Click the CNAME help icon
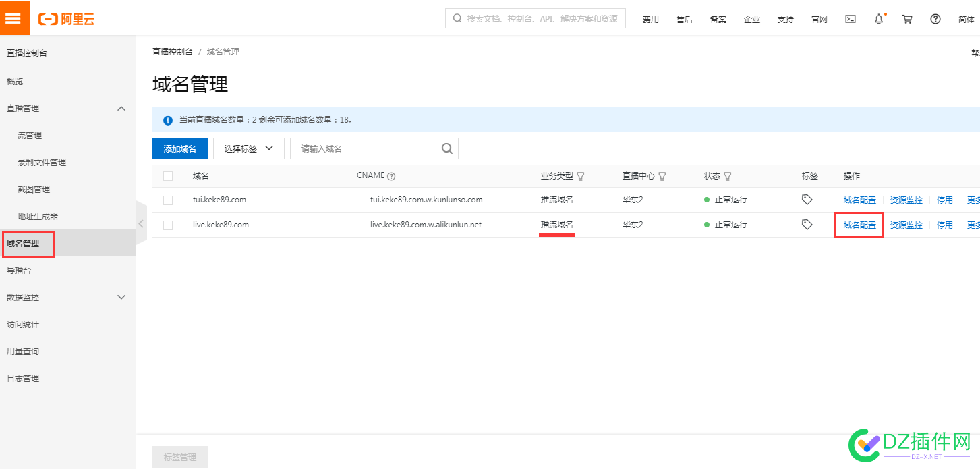This screenshot has width=980, height=469. 391,176
